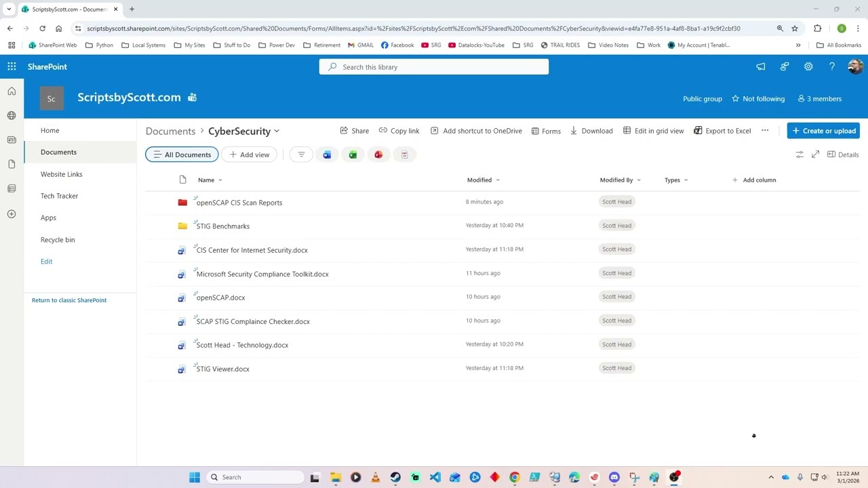Click Copy link command
This screenshot has width=868, height=488.
(399, 131)
